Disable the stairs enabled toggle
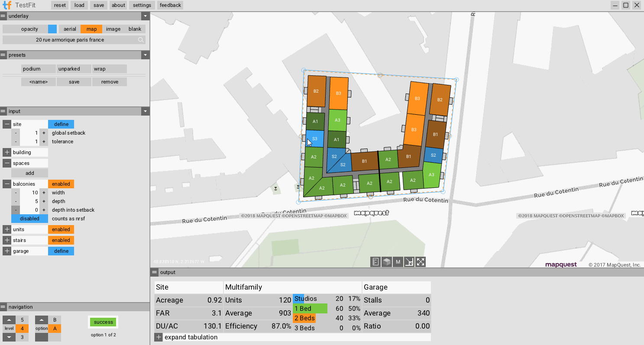 (x=61, y=240)
